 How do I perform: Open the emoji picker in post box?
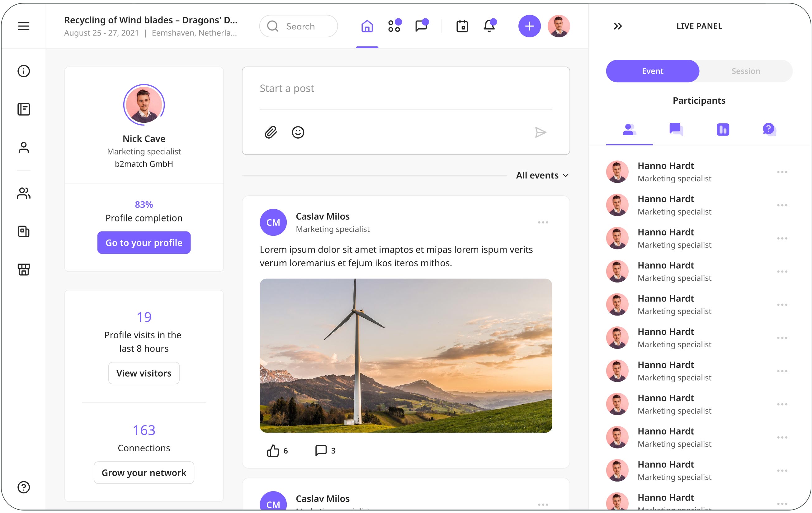pos(298,132)
